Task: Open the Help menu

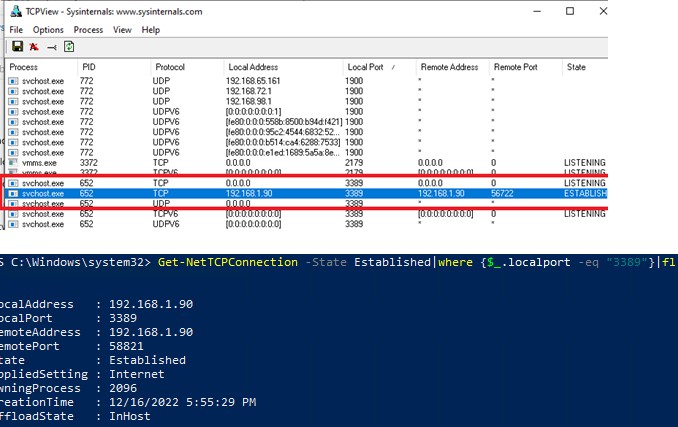Action: tap(151, 30)
